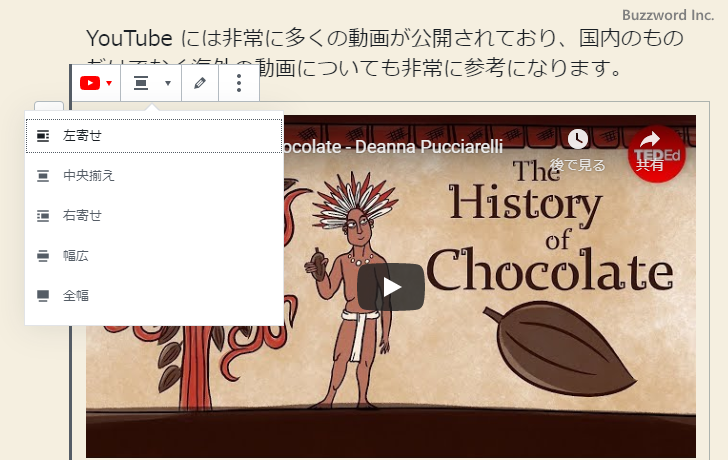728x460 pixels.
Task: Select 右寄せ alignment option
Action: pos(154,215)
